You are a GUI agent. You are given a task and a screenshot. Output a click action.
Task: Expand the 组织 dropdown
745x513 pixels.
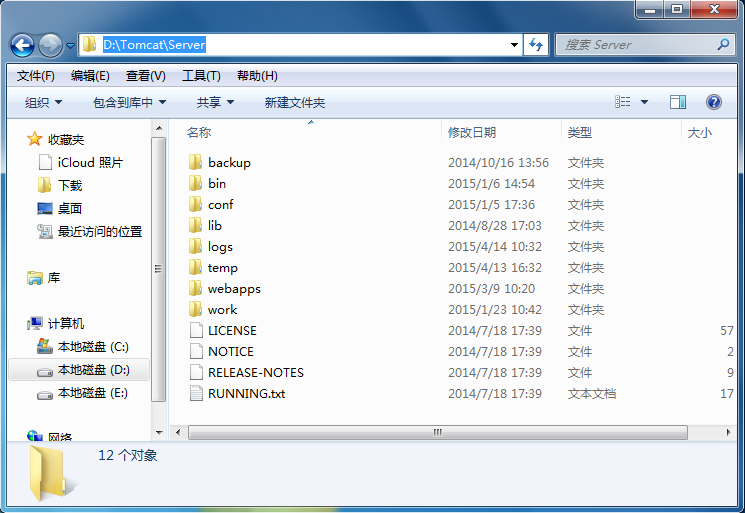43,102
